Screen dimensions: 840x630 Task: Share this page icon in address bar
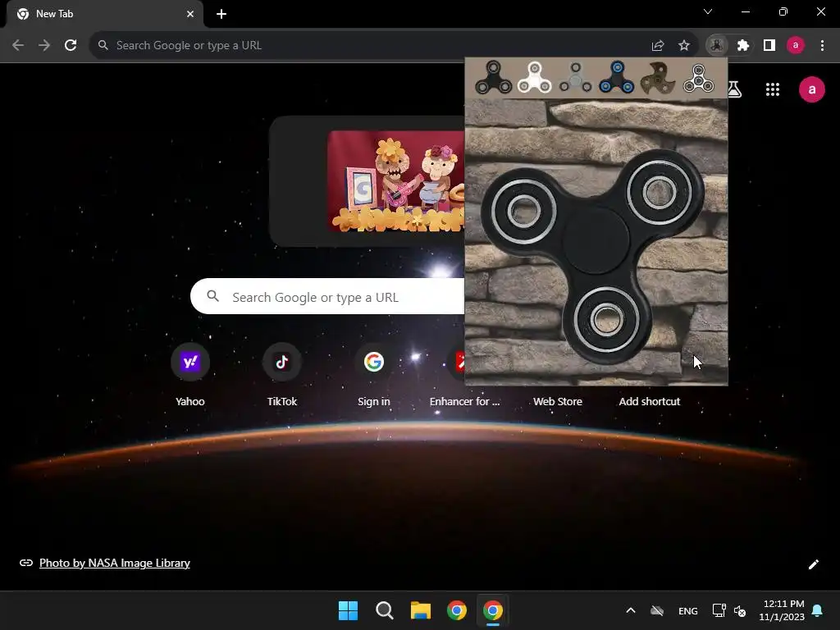click(658, 46)
